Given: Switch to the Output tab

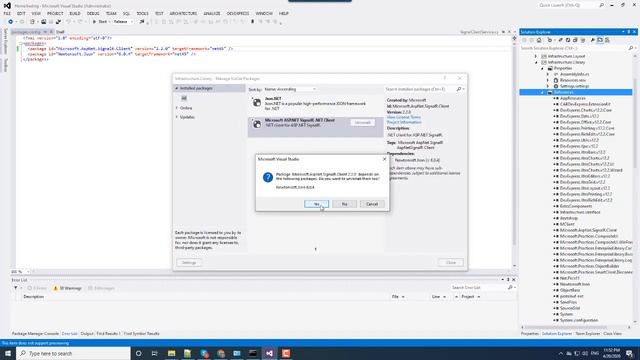Looking at the screenshot, I should pos(87,334).
